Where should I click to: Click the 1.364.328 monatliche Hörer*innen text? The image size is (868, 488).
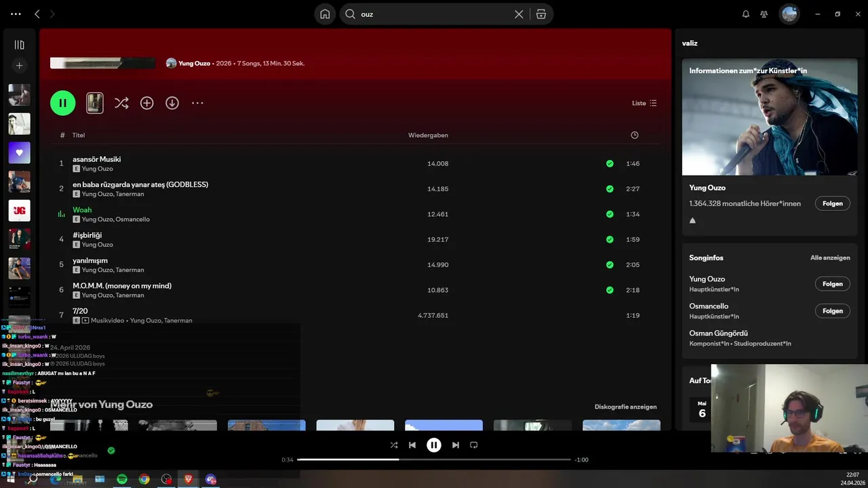point(745,203)
